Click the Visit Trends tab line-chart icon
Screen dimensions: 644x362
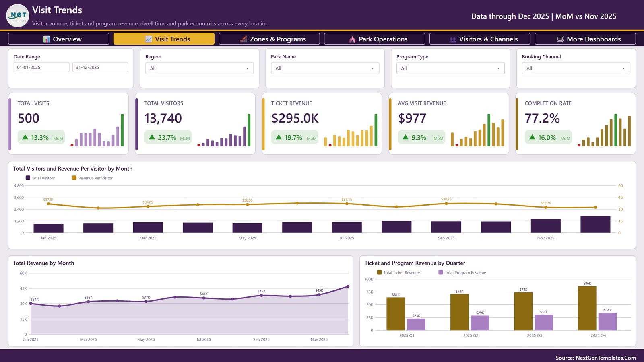coord(149,39)
